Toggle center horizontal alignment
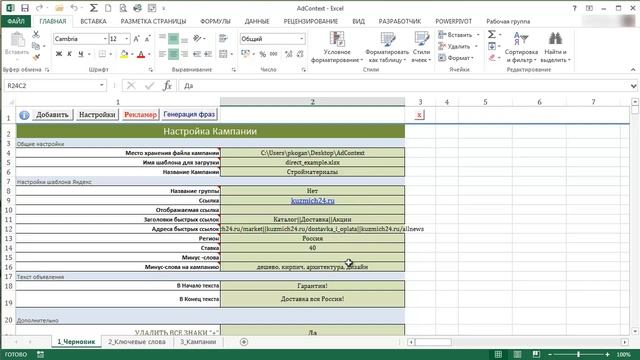Screen dimensions: 640x360 click(x=173, y=54)
